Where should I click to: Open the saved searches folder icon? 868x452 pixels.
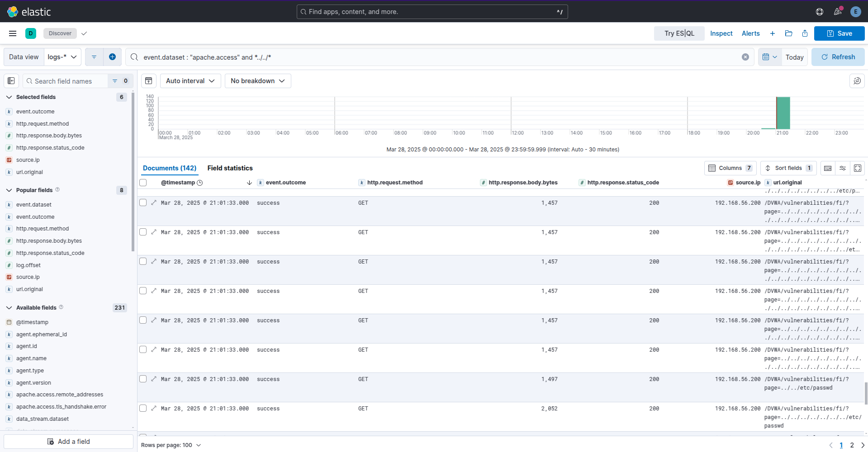[x=789, y=33]
